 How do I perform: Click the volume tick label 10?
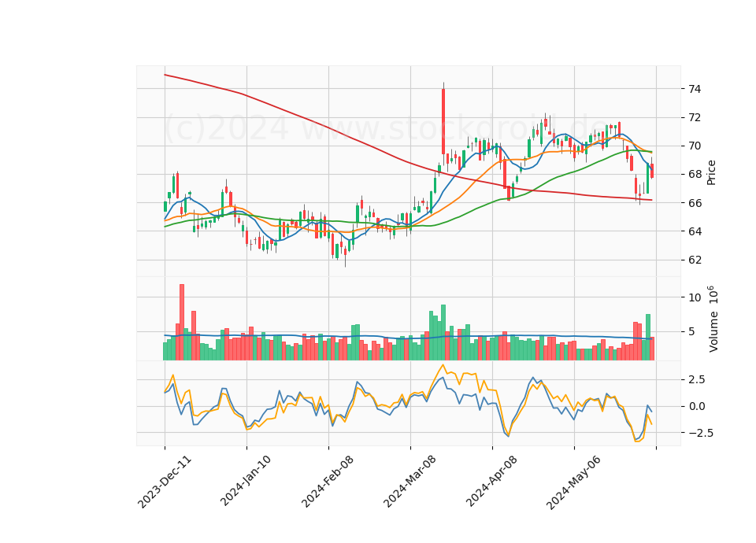(x=695, y=297)
